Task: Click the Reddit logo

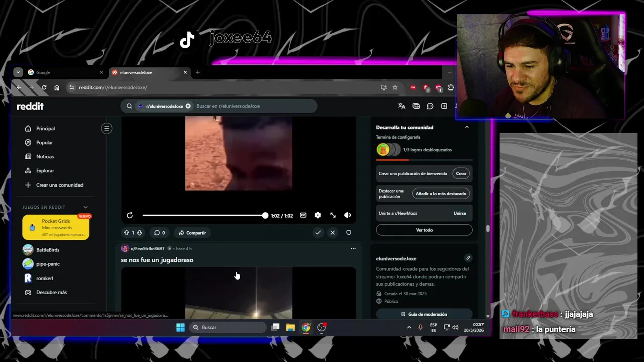Action: point(30,106)
